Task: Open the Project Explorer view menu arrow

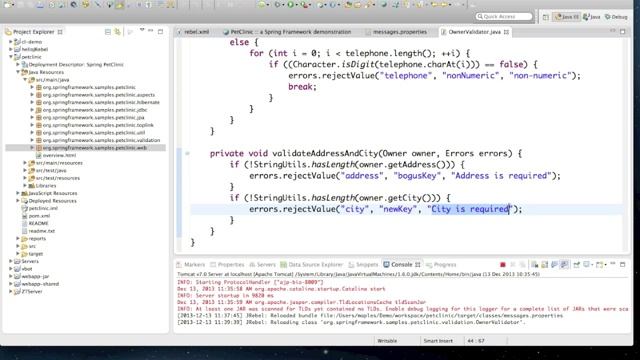Action: [142, 30]
